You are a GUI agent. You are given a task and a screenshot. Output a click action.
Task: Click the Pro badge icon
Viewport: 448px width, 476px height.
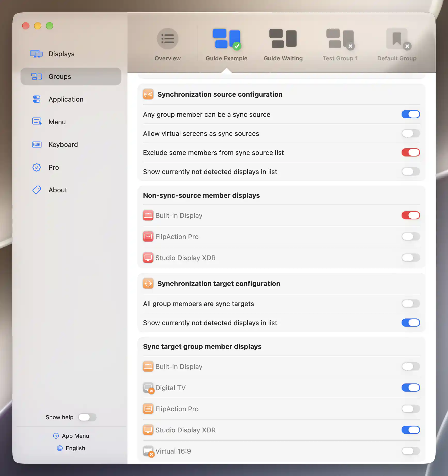click(37, 167)
